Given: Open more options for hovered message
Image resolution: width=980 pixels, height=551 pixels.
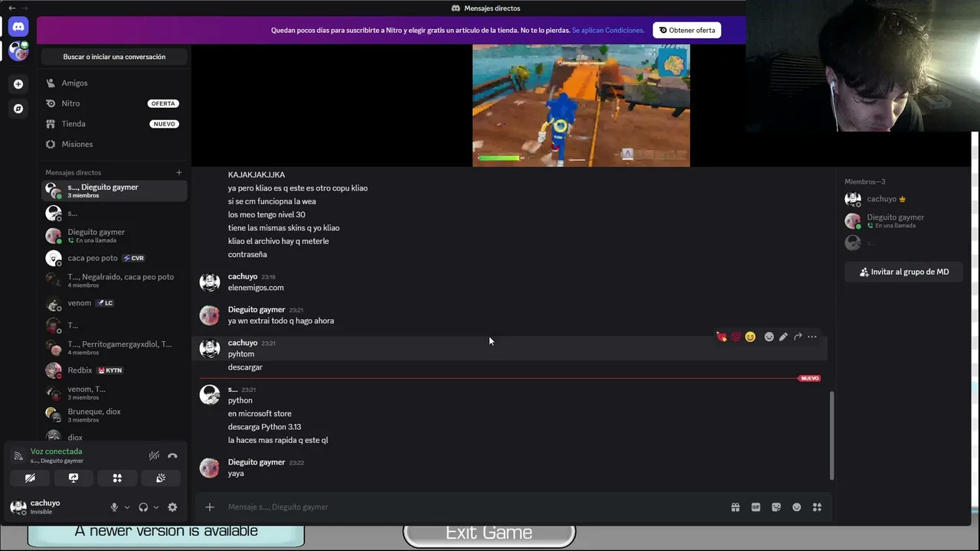Looking at the screenshot, I should click(x=812, y=337).
